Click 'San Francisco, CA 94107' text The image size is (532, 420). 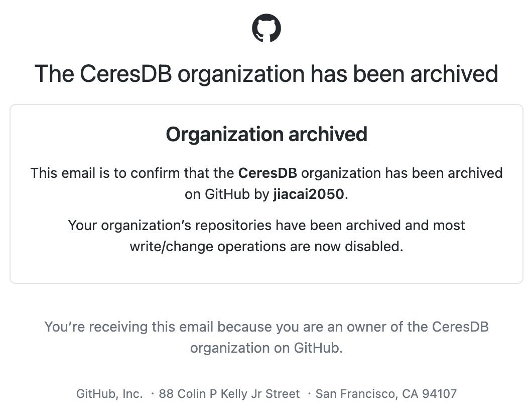386,394
